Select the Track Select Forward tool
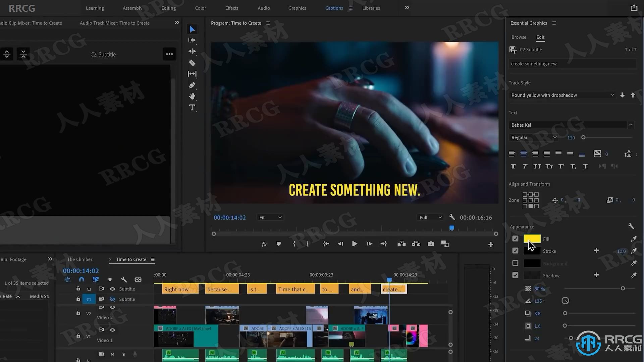 pos(193,40)
